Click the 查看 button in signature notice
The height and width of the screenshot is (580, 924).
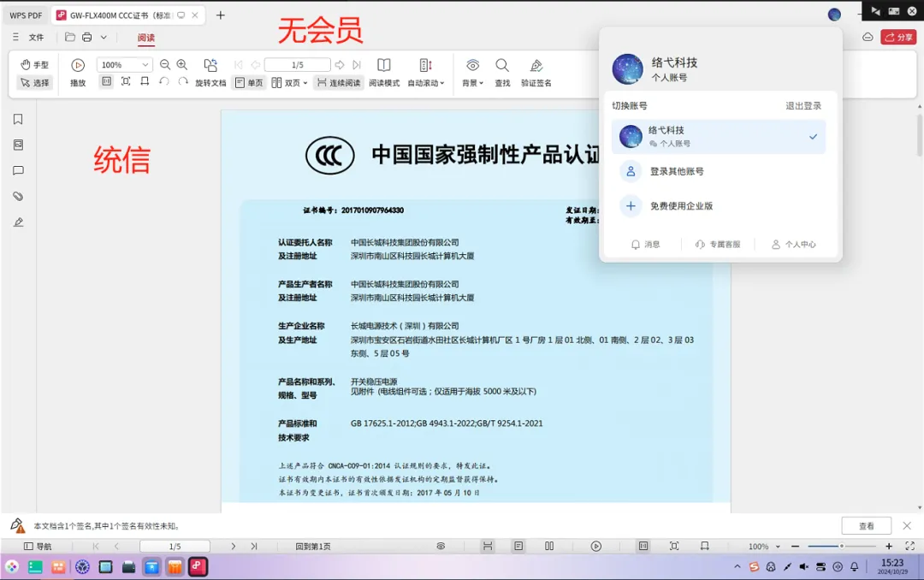(x=866, y=526)
